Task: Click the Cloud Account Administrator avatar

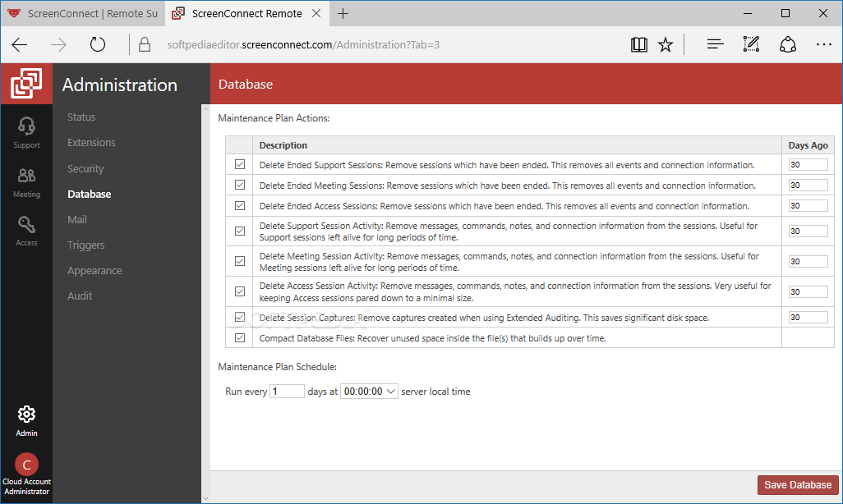Action: (26, 465)
